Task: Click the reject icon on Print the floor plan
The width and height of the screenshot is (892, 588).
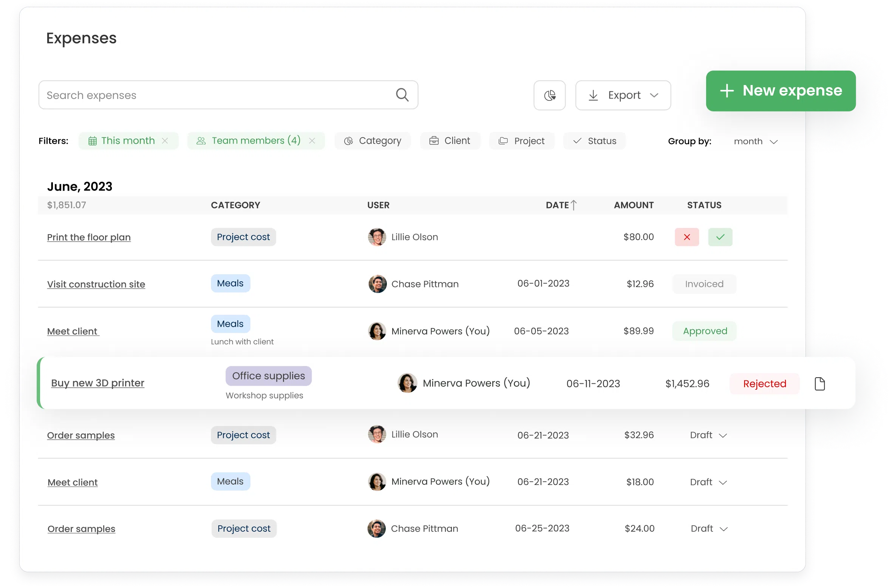Action: click(686, 237)
